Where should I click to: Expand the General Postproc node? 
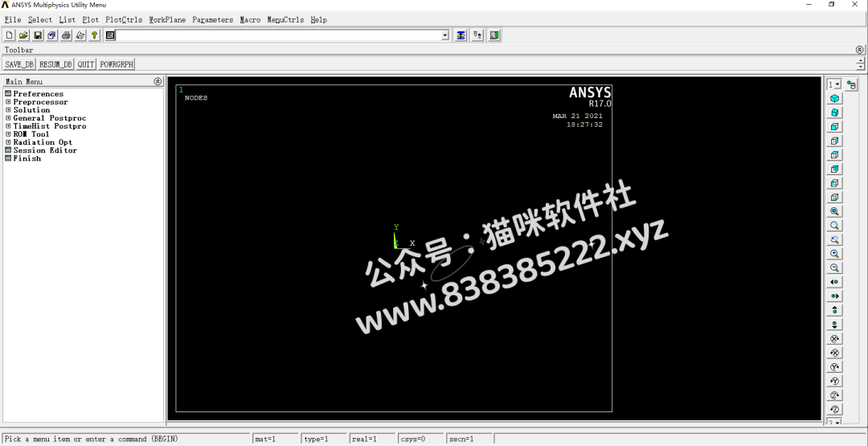[8, 118]
